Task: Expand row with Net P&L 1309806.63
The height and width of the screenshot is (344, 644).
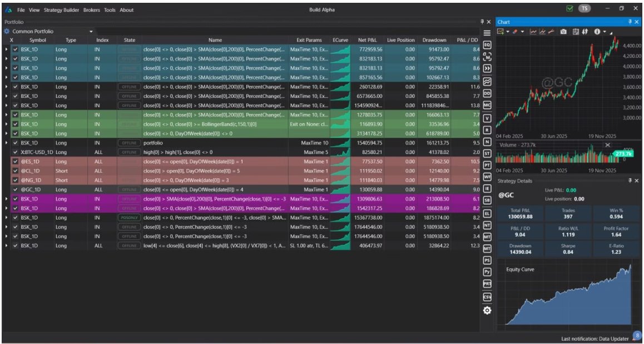Action: point(6,199)
